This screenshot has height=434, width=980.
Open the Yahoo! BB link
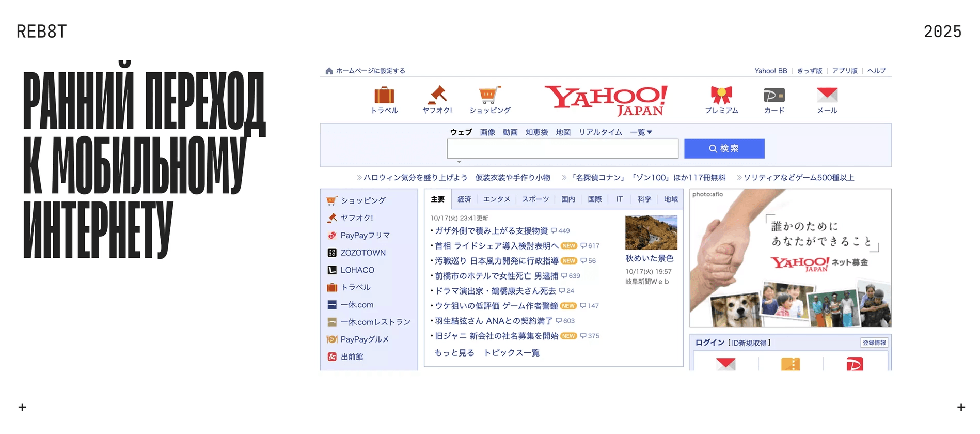coord(771,71)
